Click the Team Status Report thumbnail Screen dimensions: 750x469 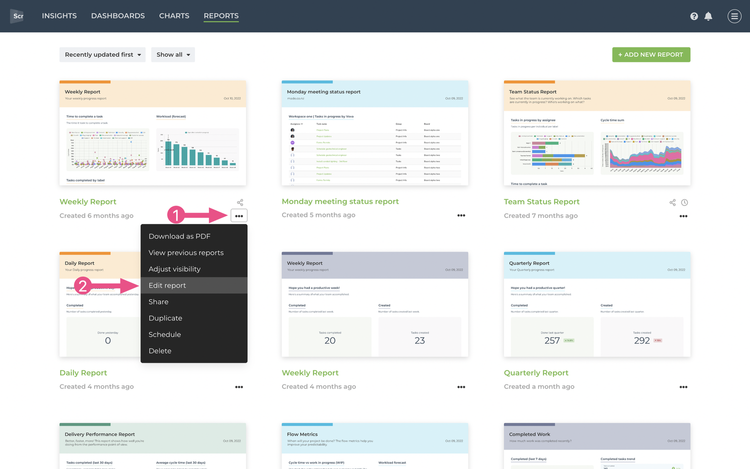coord(597,133)
